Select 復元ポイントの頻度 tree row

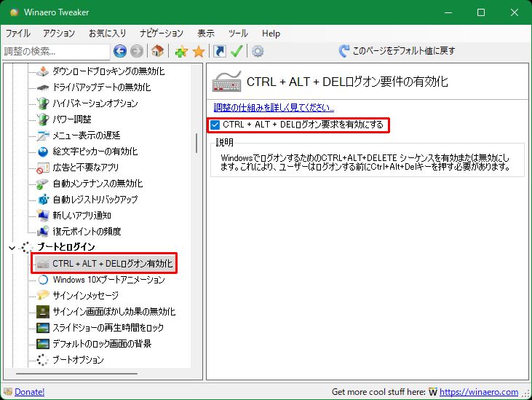point(87,231)
